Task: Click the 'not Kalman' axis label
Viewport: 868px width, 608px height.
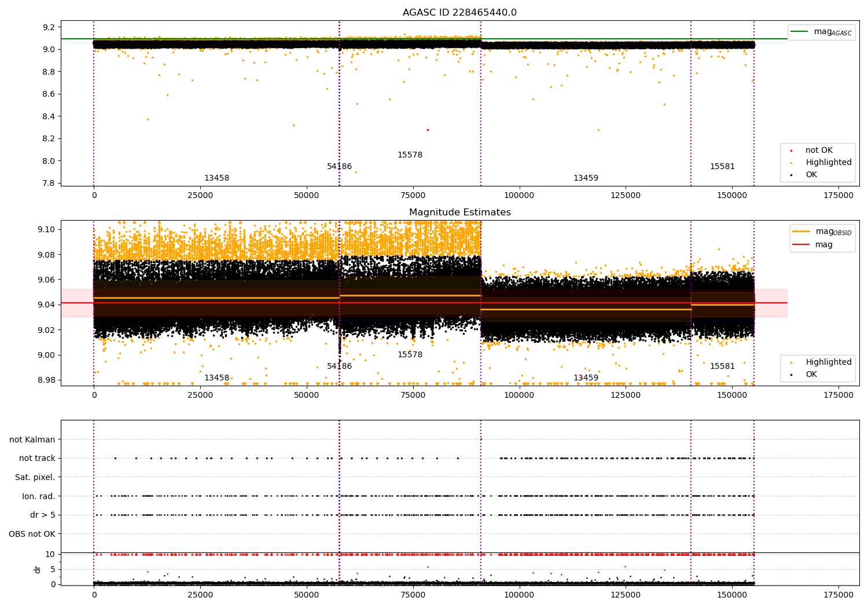Action: (x=32, y=439)
